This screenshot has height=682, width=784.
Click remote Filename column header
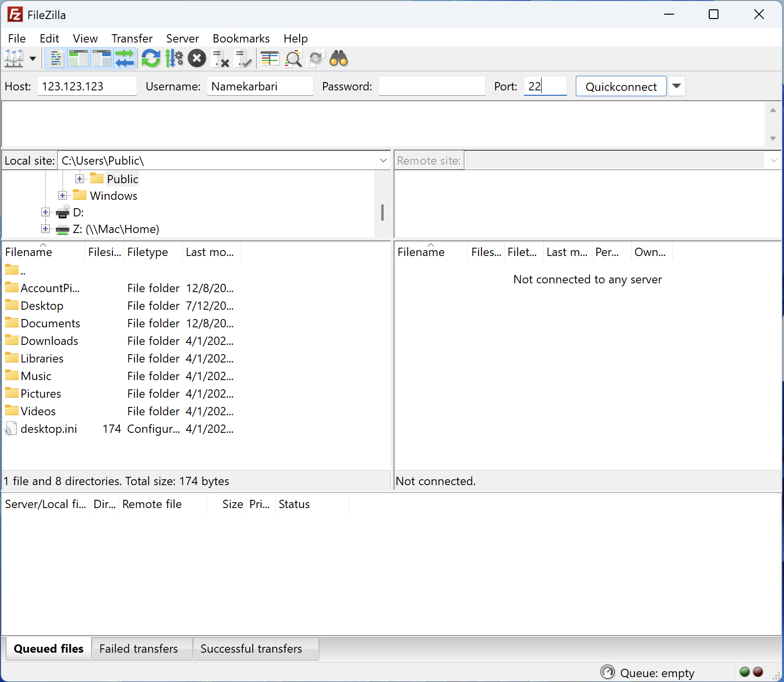click(431, 252)
